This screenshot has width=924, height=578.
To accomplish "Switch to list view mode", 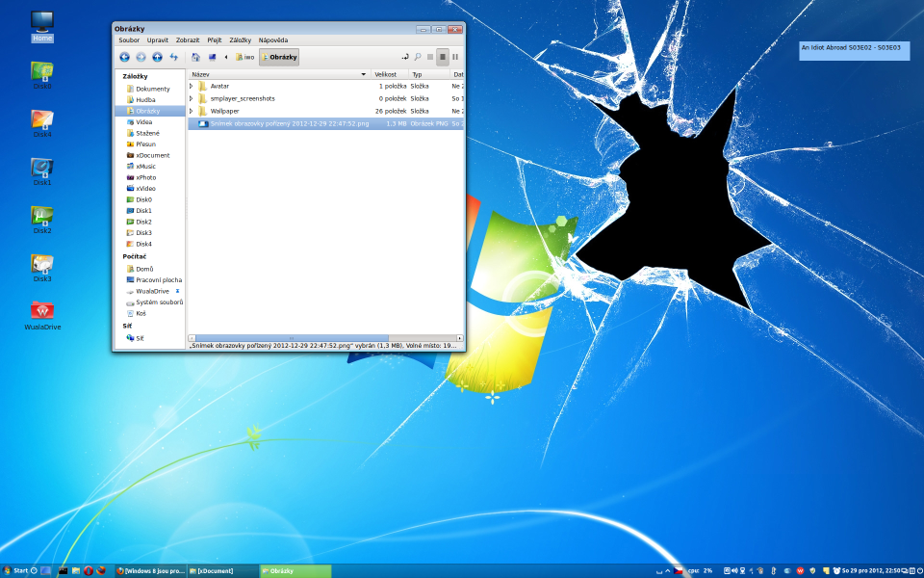I will point(443,57).
